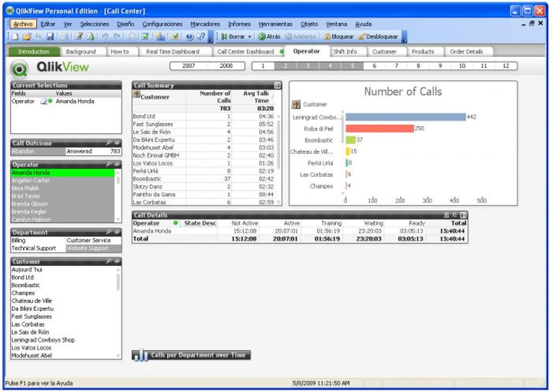Click the blue Leningrad Cowboys bar in chart

tap(405, 117)
